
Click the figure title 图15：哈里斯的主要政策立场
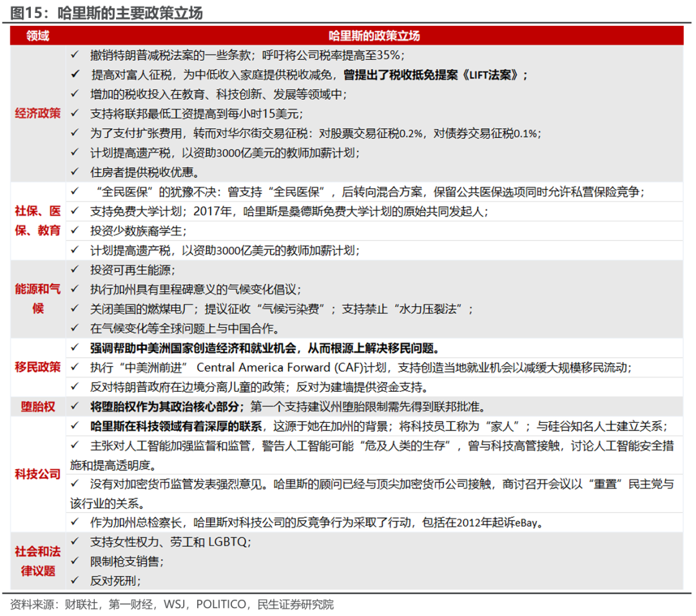(x=106, y=12)
